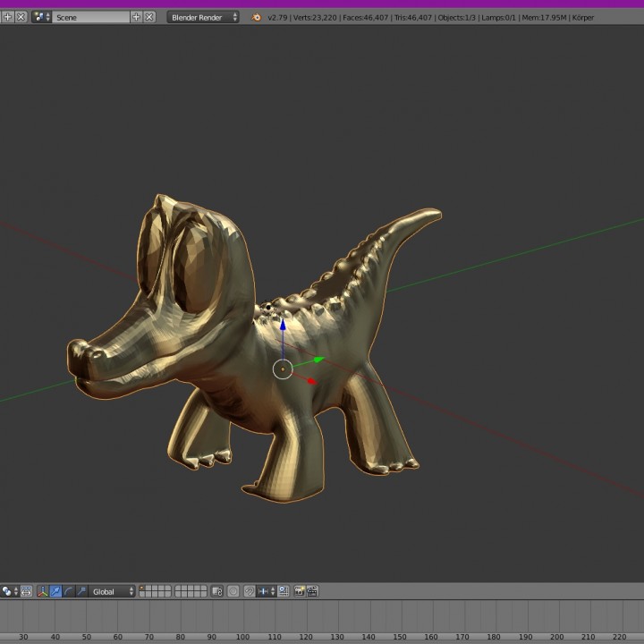Toggle proportional editing circle icon

(233, 591)
